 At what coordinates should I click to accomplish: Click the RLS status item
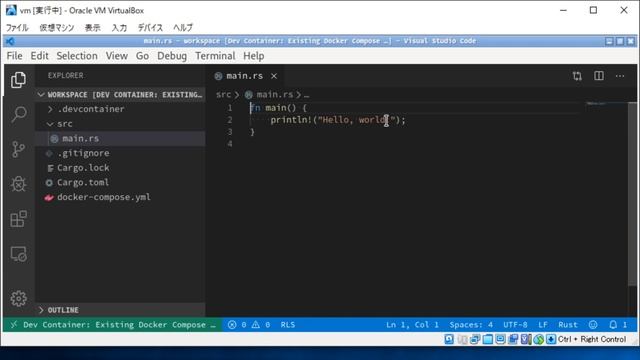click(x=288, y=325)
